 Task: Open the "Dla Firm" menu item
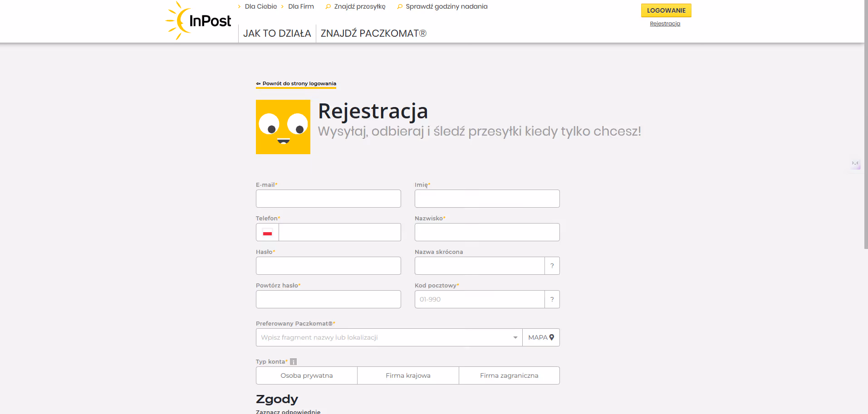pos(301,6)
